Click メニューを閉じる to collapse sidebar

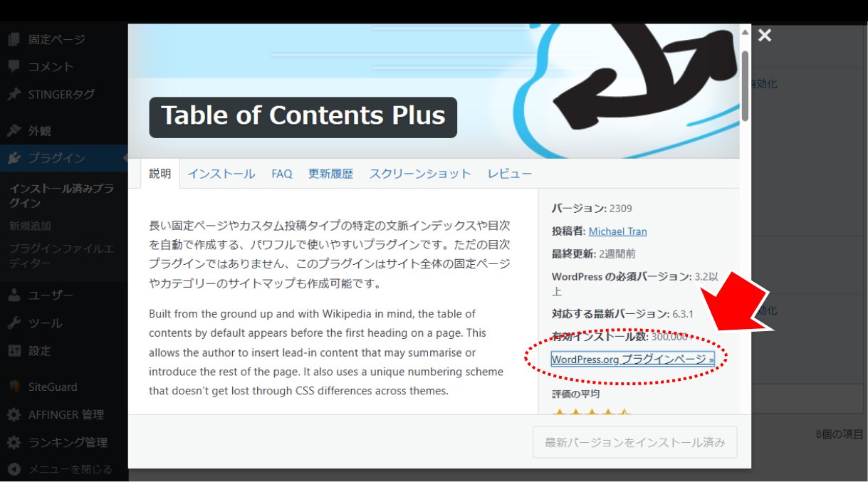click(x=70, y=469)
